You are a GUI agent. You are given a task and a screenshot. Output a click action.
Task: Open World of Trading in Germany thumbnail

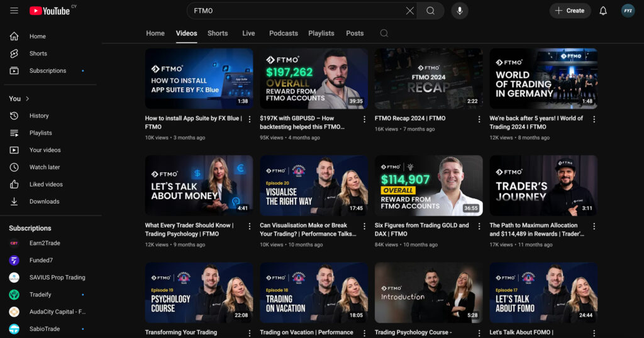coord(543,79)
